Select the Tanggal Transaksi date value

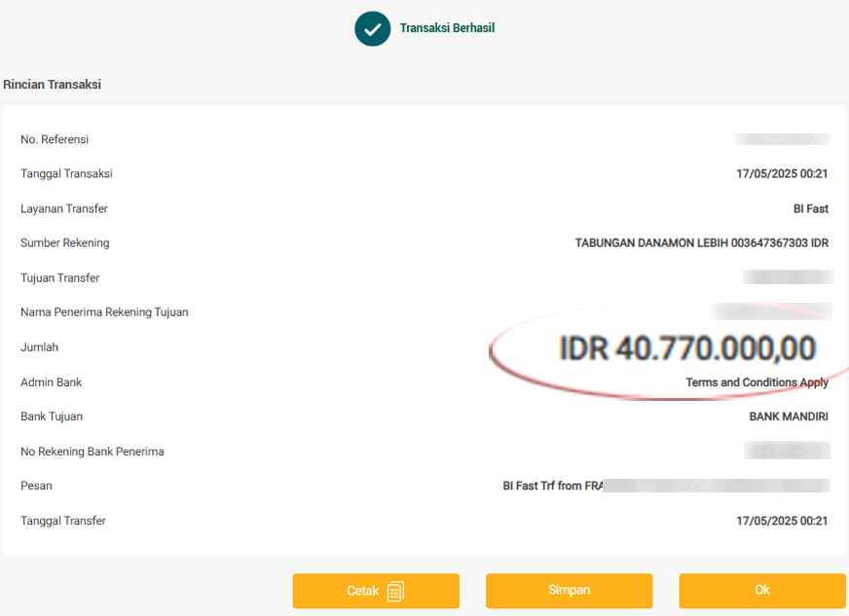click(x=782, y=174)
